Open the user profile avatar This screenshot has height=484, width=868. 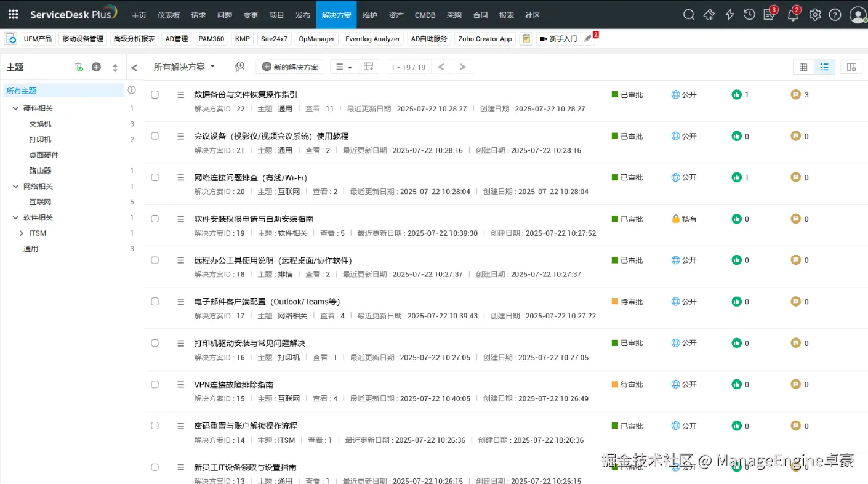(858, 15)
